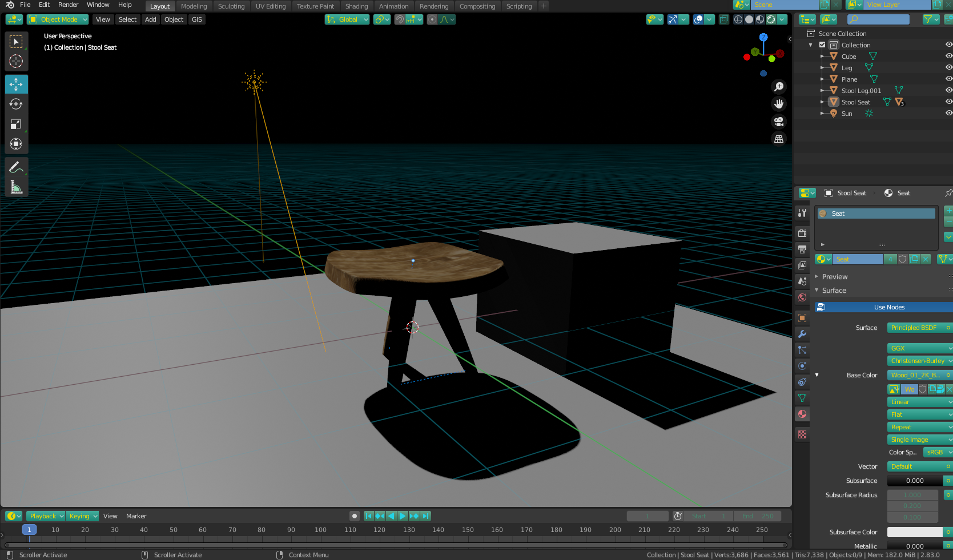The height and width of the screenshot is (560, 953).
Task: Hide the Cube object in outliner
Action: pos(948,56)
